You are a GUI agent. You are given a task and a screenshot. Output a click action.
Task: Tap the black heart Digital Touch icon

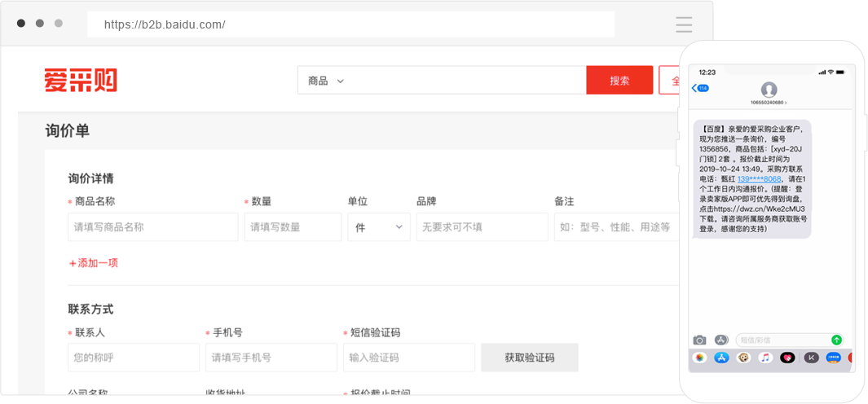point(787,358)
